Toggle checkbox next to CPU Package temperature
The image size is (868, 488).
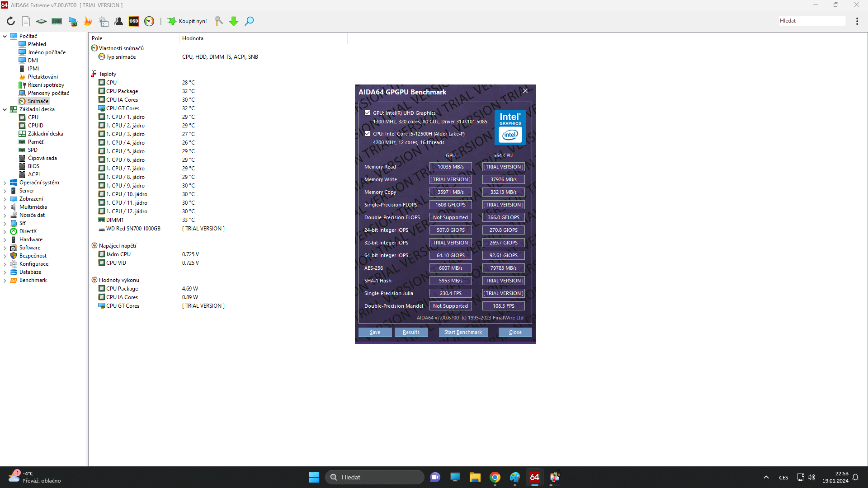[x=102, y=91]
